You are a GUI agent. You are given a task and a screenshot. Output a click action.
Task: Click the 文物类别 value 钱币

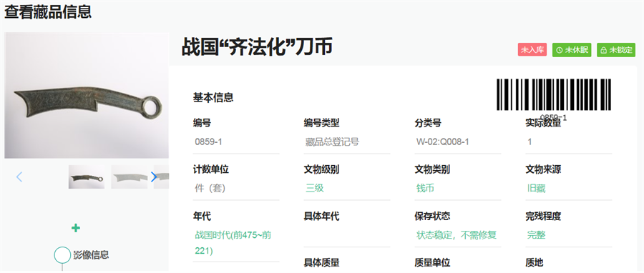(426, 189)
